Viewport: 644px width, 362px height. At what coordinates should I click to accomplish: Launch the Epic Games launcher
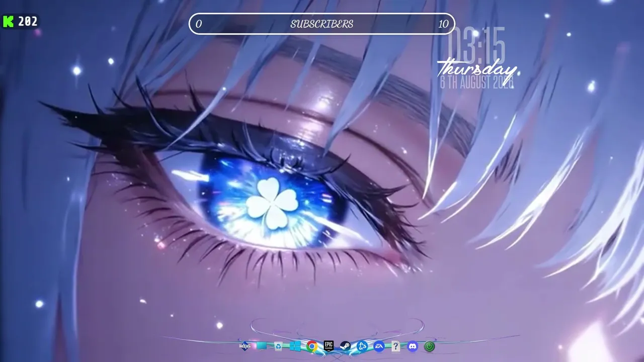(x=329, y=345)
